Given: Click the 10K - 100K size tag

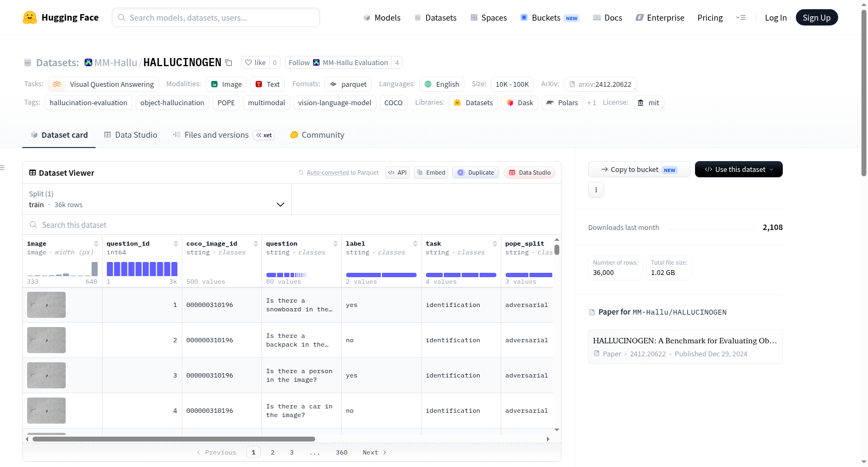Looking at the screenshot, I should (512, 84).
